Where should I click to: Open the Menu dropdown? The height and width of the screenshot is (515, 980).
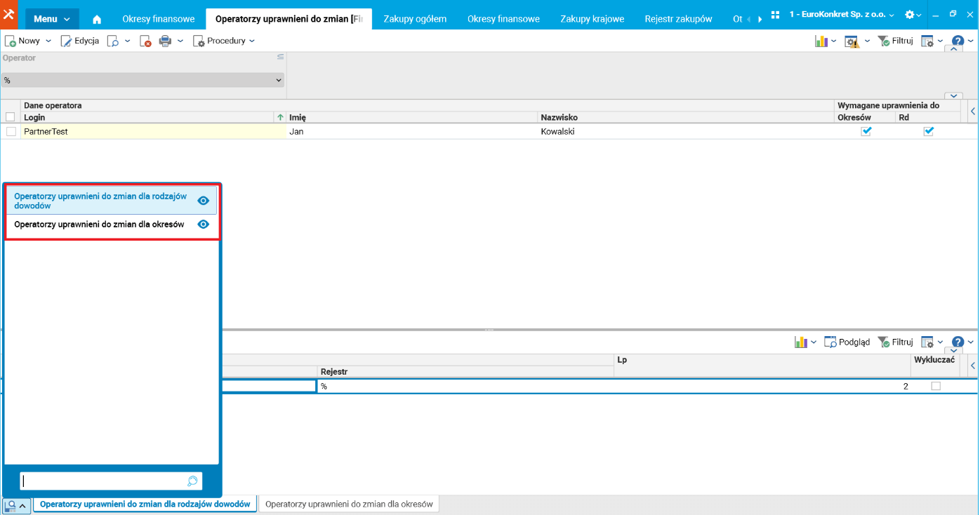52,19
